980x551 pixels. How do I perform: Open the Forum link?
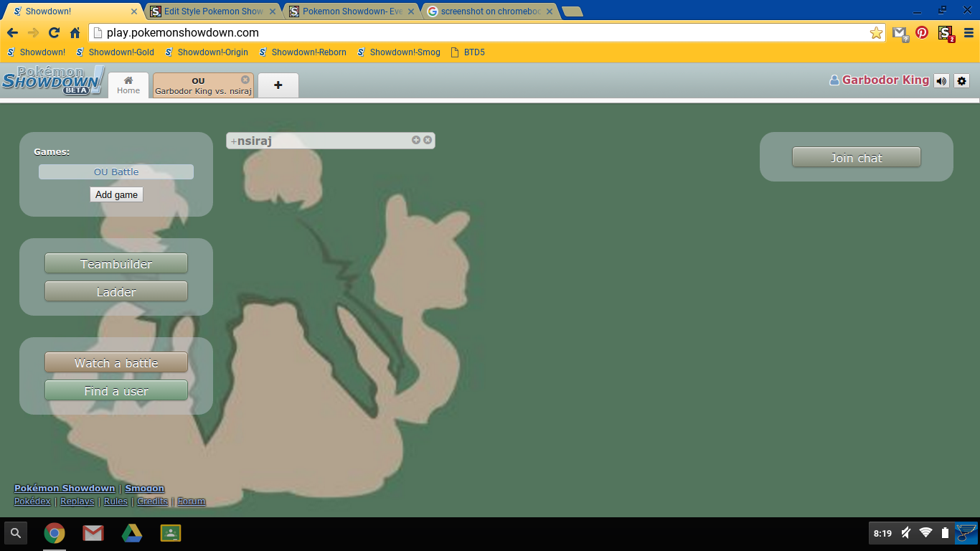[192, 501]
